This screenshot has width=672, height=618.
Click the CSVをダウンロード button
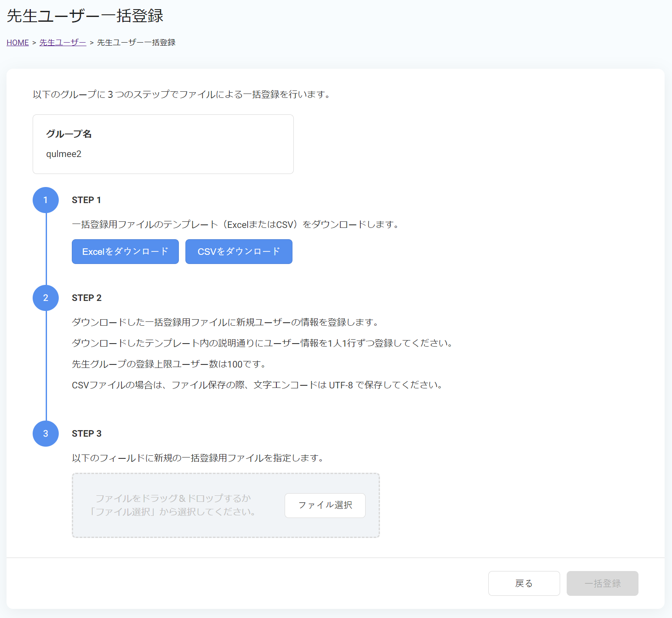point(239,251)
